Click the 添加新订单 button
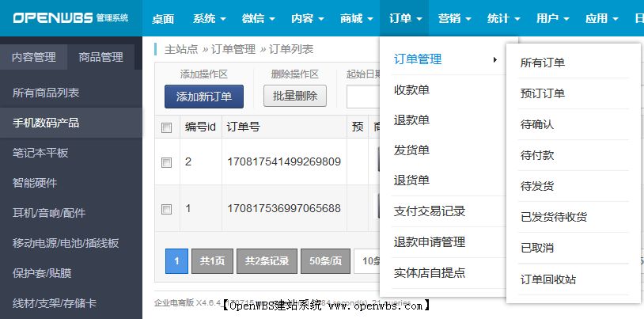The height and width of the screenshot is (319, 644). coord(204,97)
